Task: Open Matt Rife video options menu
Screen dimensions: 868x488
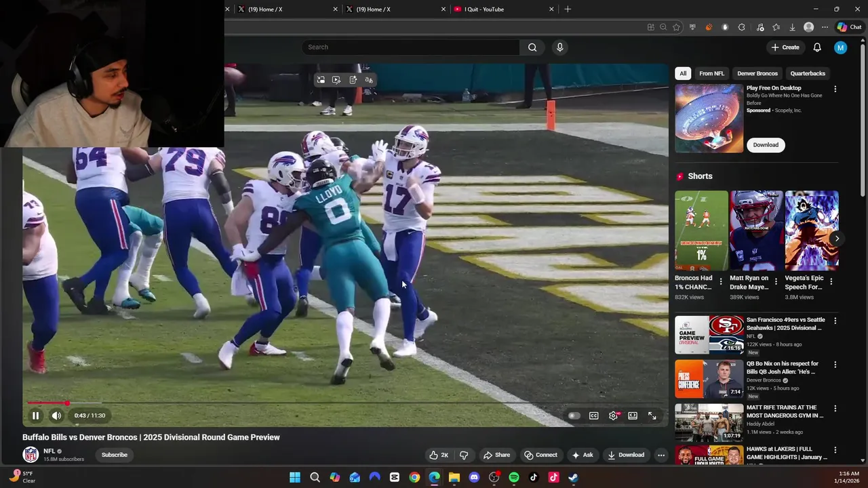Action: click(x=835, y=409)
